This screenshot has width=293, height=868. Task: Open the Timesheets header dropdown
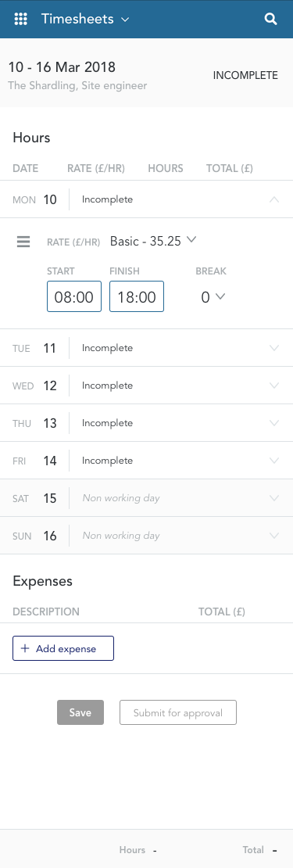coord(85,19)
